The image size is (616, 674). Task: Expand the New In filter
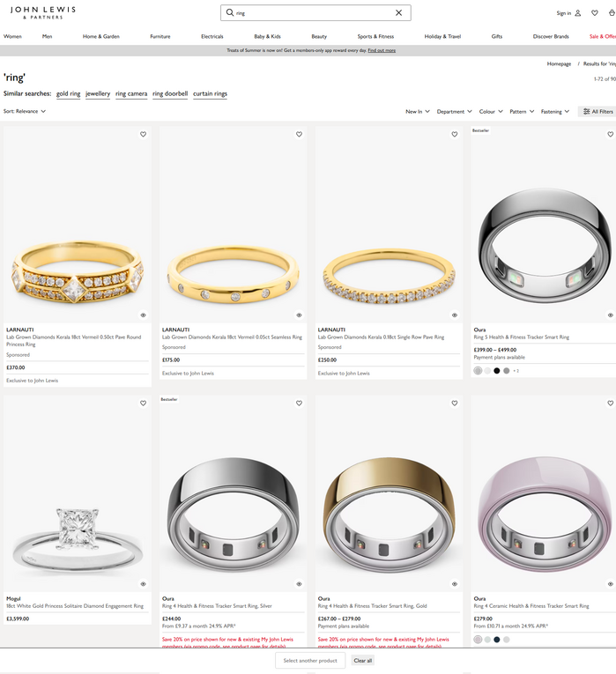coord(418,111)
